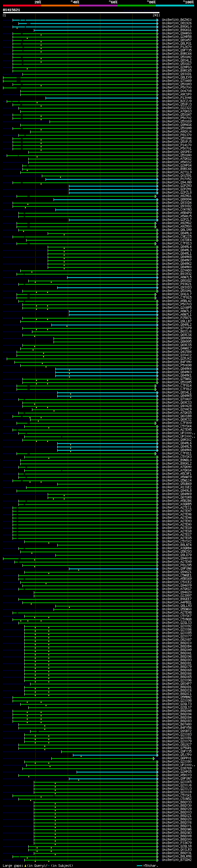The height and width of the screenshot is (868, 197).
Task: Choose the UniRef100_P93621 subject entry
Action: coord(176,284)
